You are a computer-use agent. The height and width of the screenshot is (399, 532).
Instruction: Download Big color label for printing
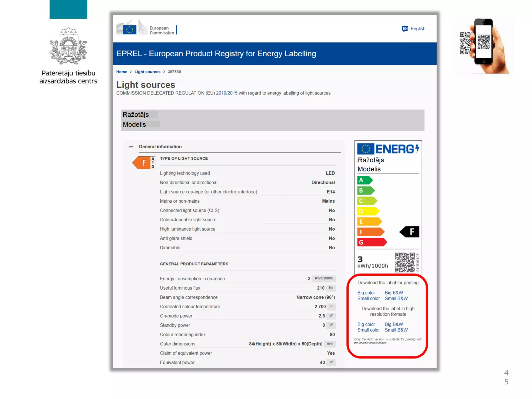click(x=366, y=293)
